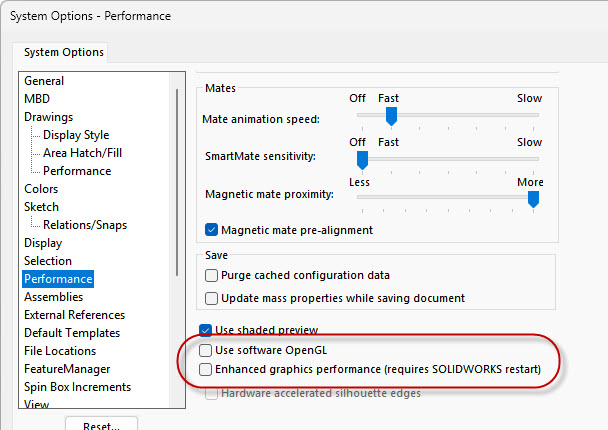
Task: Open the MBD options category
Action: (x=37, y=99)
